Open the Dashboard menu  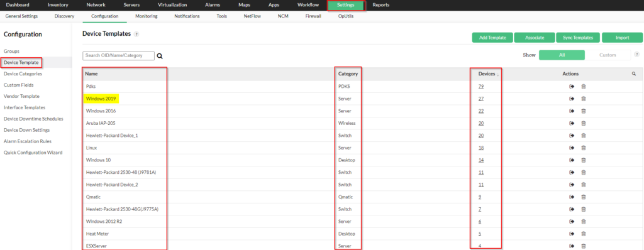point(18,5)
